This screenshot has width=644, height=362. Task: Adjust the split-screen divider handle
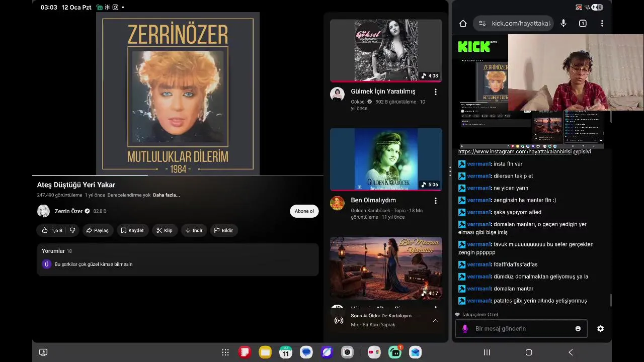[450, 171]
